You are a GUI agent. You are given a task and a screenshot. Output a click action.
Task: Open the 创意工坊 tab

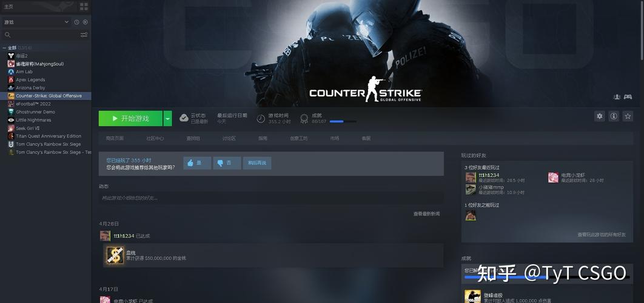(x=298, y=138)
